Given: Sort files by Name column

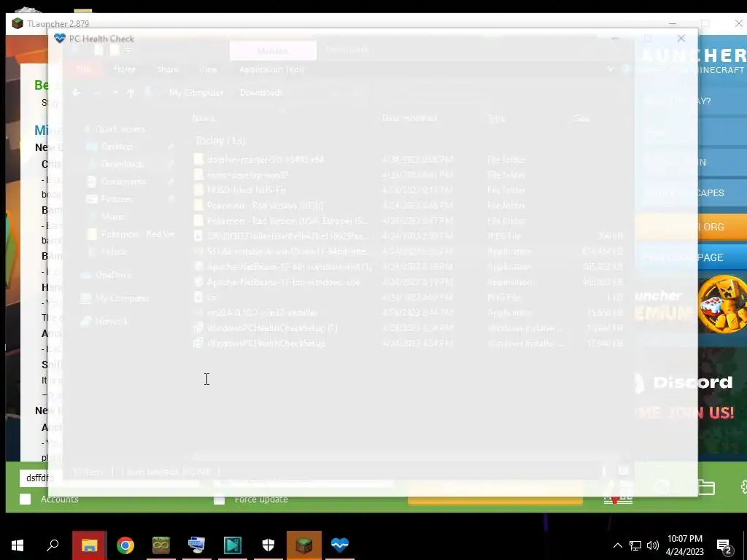Looking at the screenshot, I should 204,118.
